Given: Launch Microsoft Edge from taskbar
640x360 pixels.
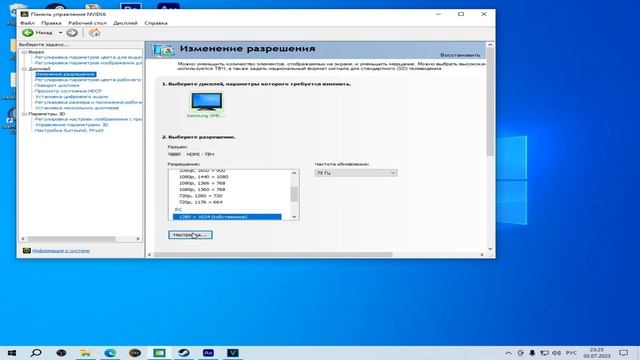Looking at the screenshot, I should coord(110,353).
